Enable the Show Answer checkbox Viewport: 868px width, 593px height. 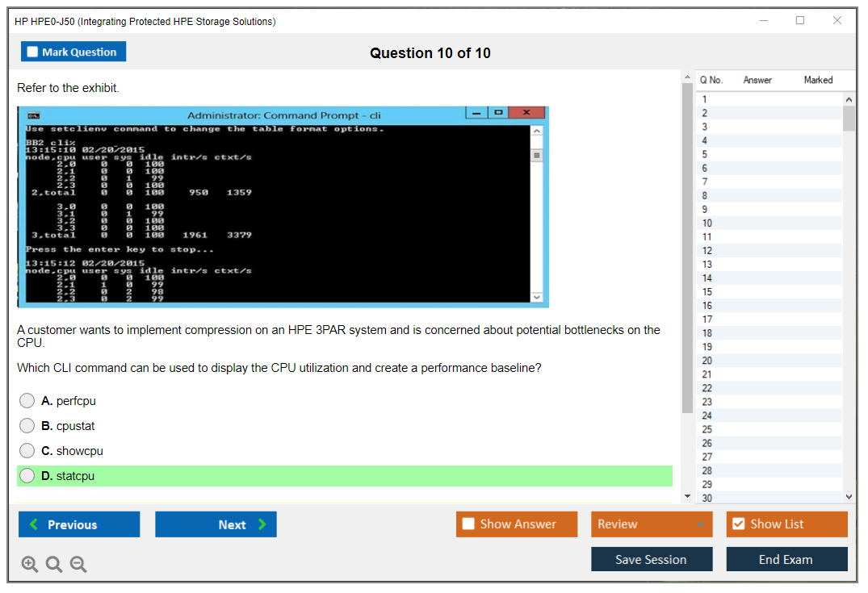(x=469, y=524)
